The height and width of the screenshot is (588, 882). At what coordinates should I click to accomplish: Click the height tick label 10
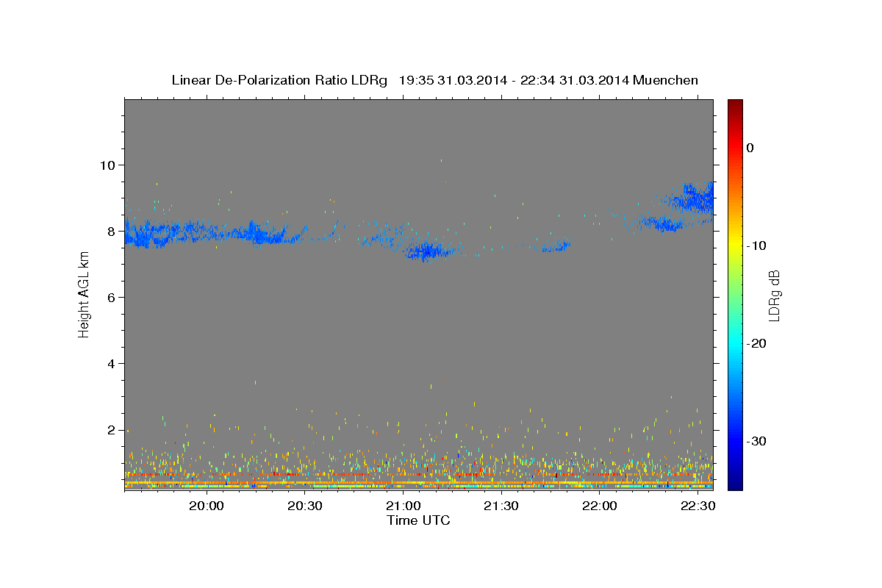click(110, 165)
